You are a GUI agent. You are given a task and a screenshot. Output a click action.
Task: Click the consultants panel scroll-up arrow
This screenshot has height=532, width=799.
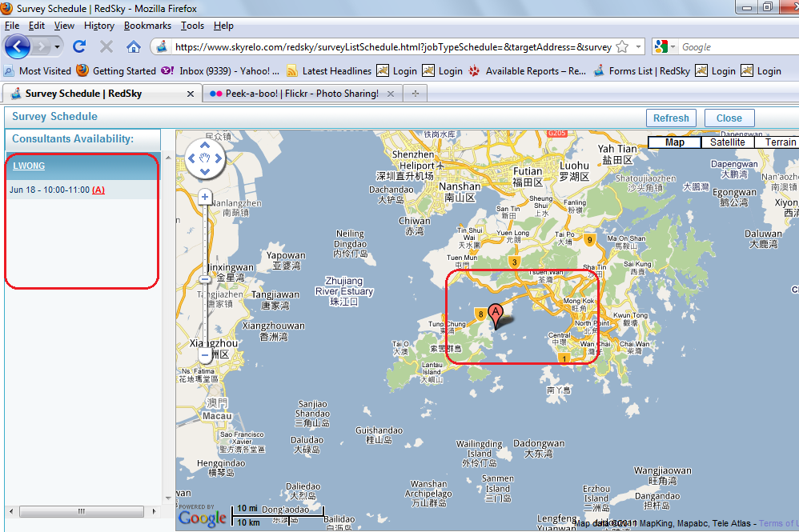[x=168, y=158]
